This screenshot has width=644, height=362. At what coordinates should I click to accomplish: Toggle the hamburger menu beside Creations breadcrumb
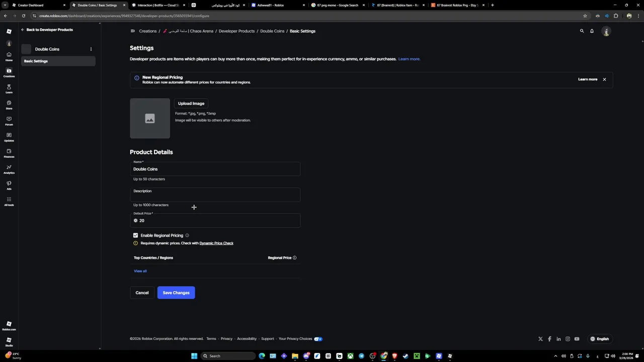(133, 31)
